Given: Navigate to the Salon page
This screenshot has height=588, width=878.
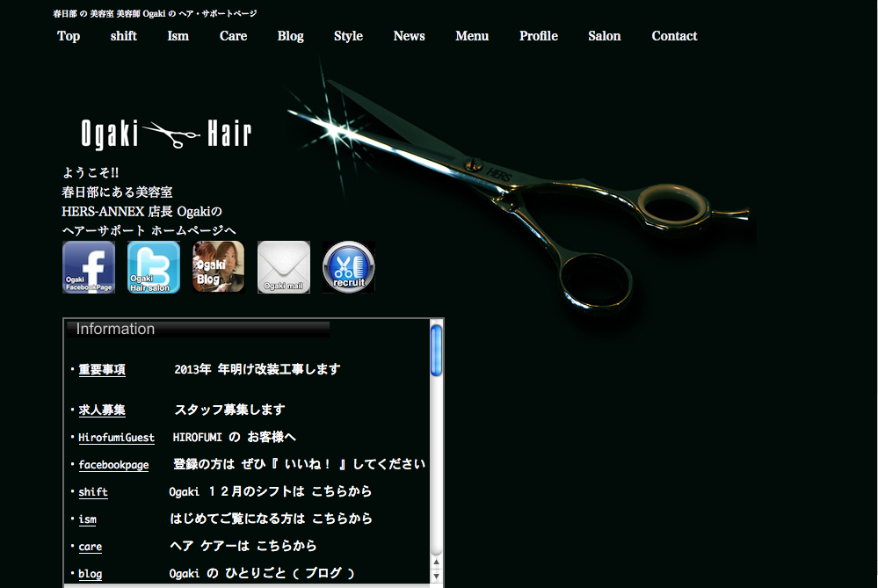Looking at the screenshot, I should click(x=605, y=36).
